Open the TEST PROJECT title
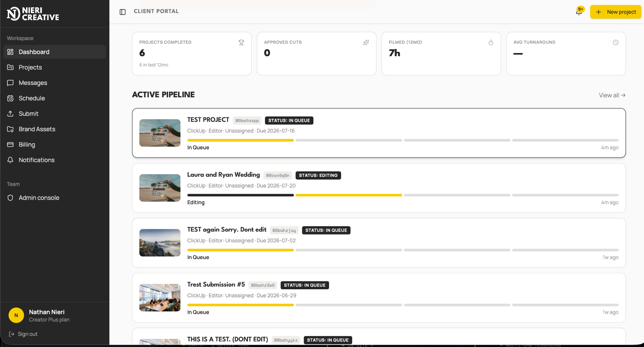Screen dimensions: 644x347 208,120
